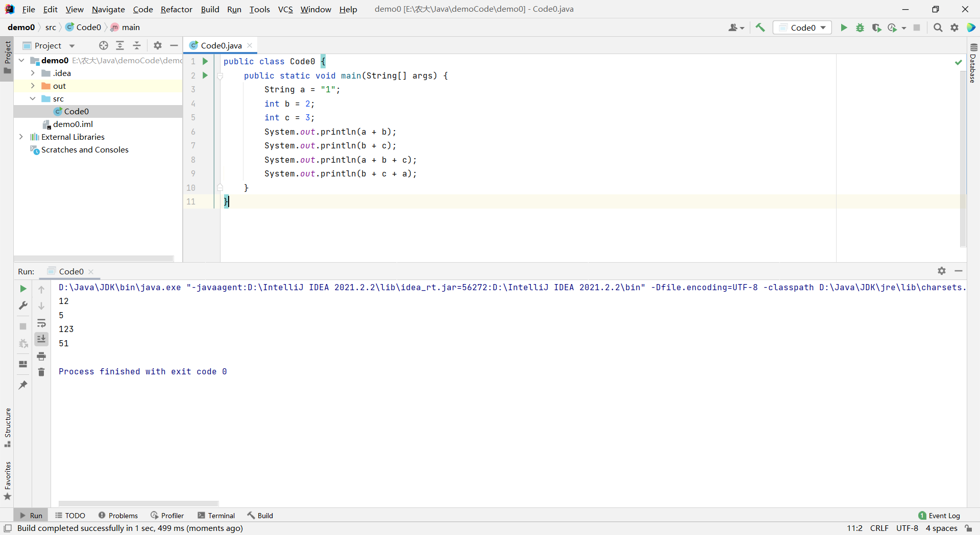This screenshot has width=980, height=535.
Task: Open the Code0 run configuration dropdown
Action: [802, 28]
